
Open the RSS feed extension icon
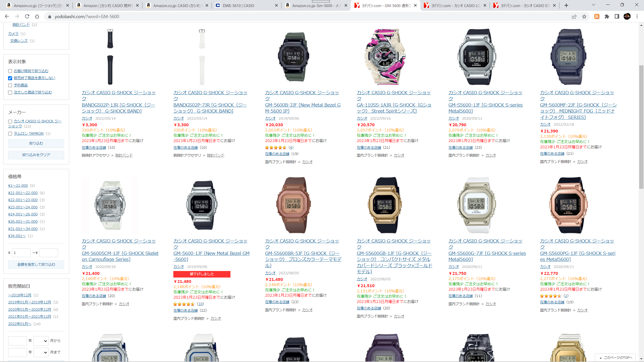pyautogui.click(x=597, y=16)
